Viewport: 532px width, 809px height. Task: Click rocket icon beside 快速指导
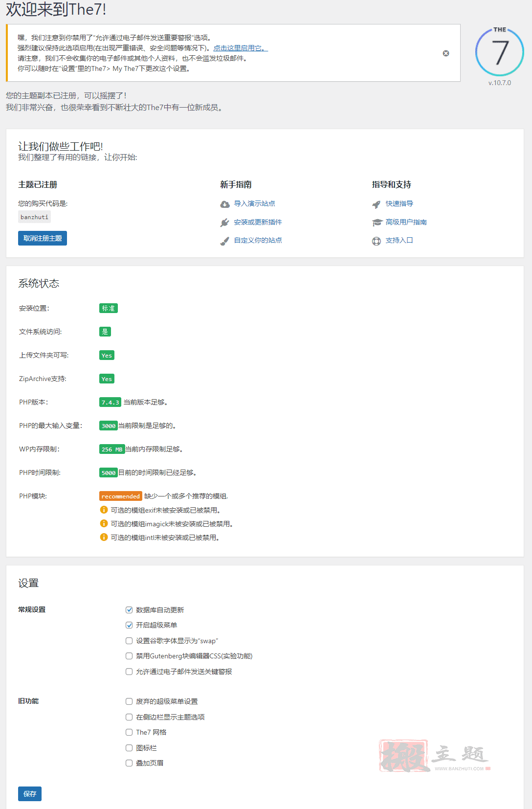[x=377, y=204]
